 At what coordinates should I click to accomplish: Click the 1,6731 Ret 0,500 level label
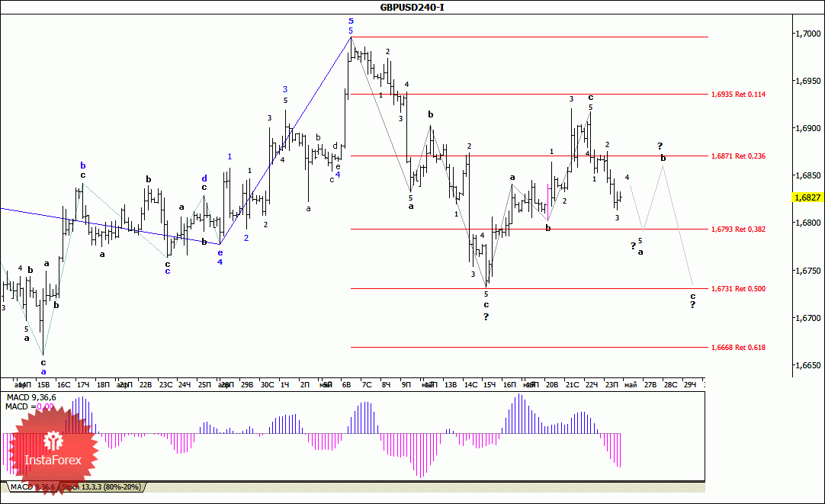click(738, 288)
